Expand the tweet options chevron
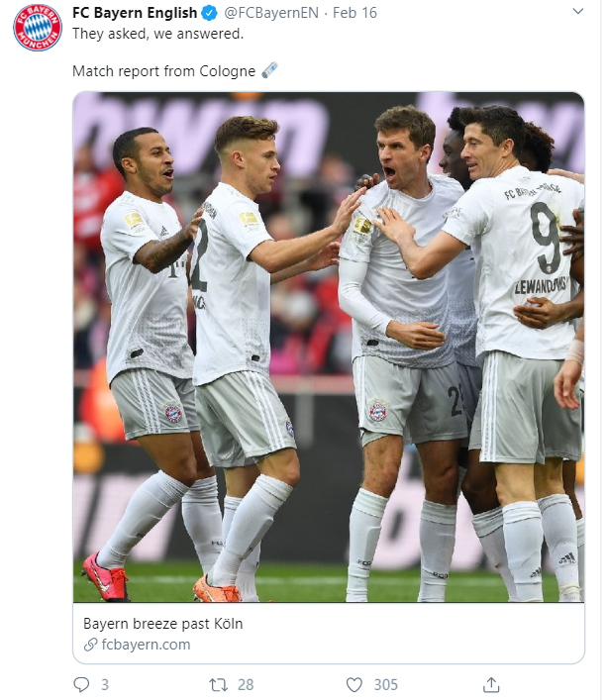 coord(578,11)
